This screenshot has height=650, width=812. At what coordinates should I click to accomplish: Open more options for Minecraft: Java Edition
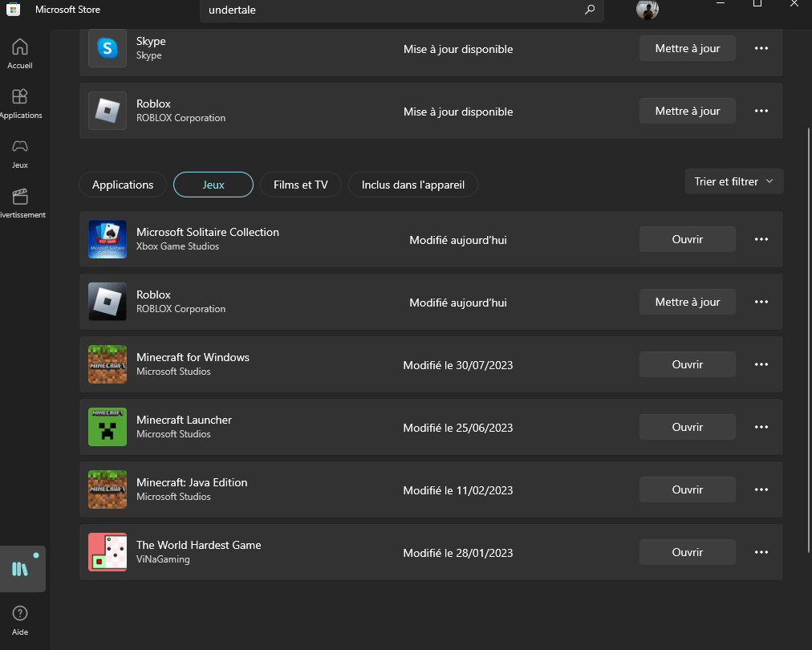[x=761, y=490]
